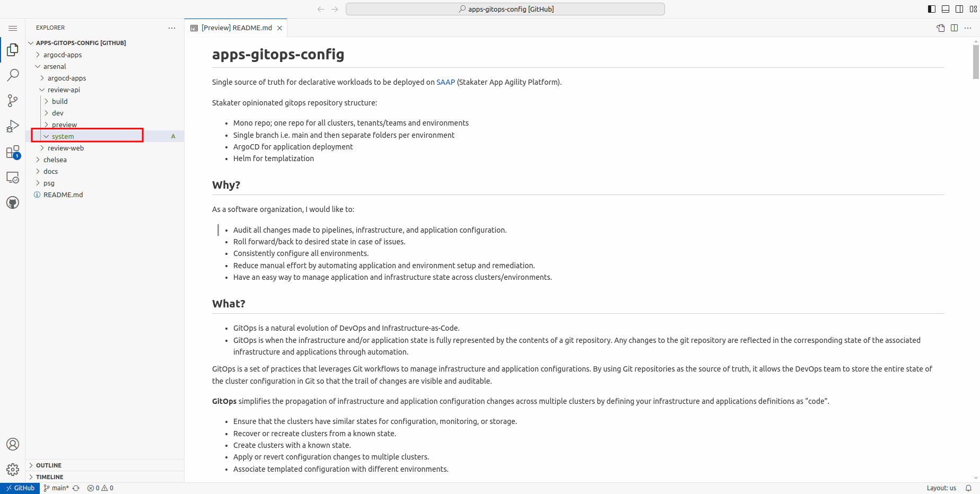This screenshot has height=494, width=980.
Task: Open the Search view in activity bar
Action: pyautogui.click(x=13, y=75)
